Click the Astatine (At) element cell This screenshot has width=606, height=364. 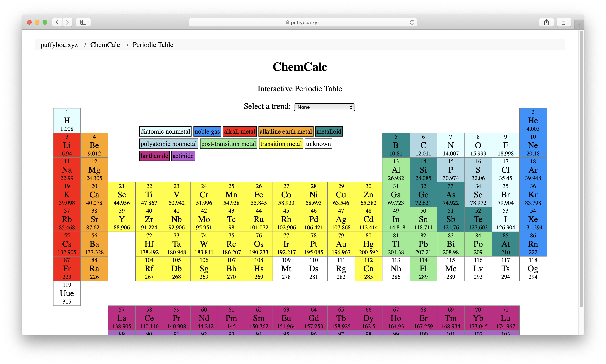click(x=506, y=244)
